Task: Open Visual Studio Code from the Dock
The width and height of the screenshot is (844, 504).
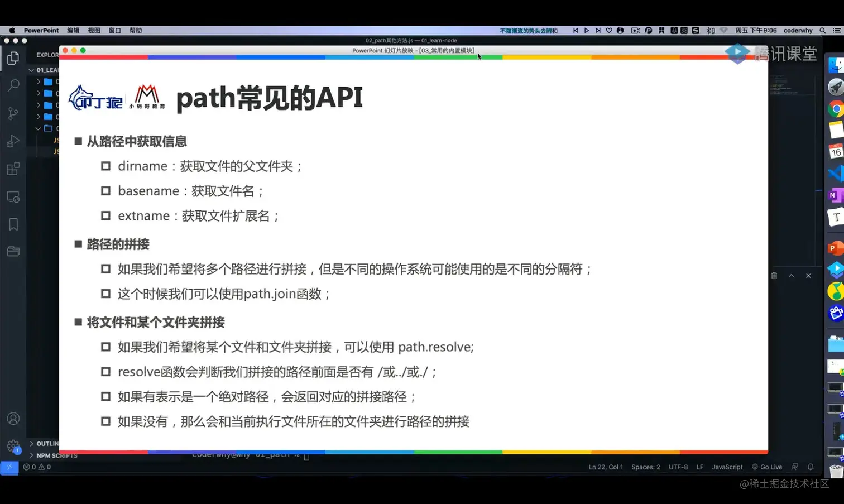Action: click(x=836, y=174)
